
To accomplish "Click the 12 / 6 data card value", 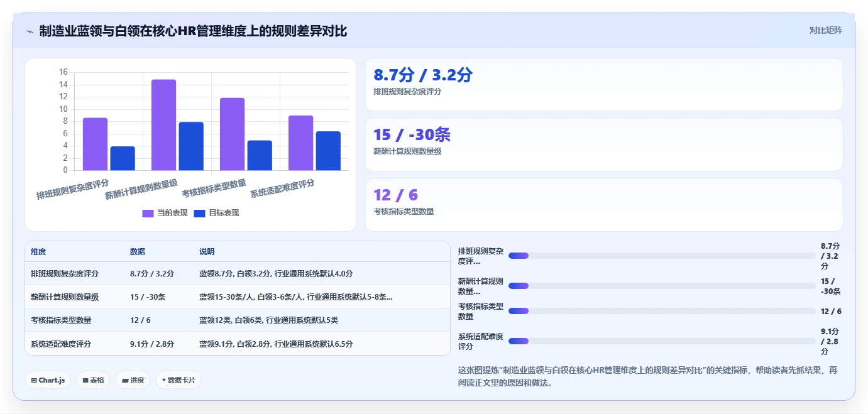I will click(395, 195).
